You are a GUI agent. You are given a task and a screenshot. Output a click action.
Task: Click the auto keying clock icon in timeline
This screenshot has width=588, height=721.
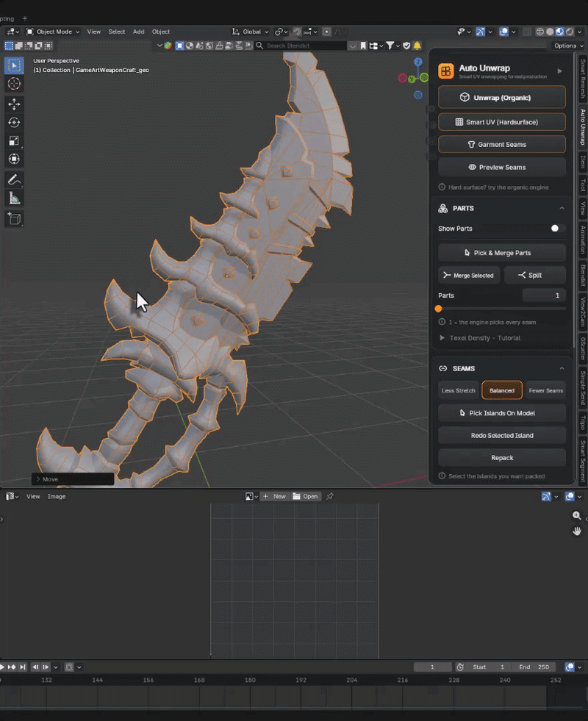[459, 667]
